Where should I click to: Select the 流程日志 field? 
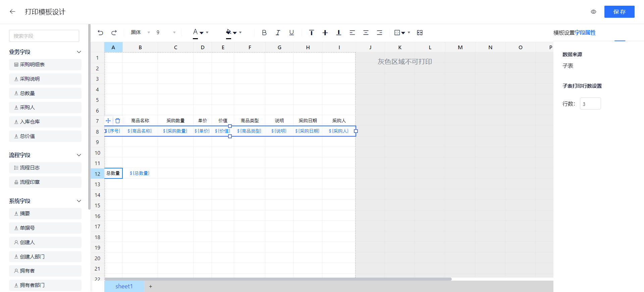click(45, 168)
